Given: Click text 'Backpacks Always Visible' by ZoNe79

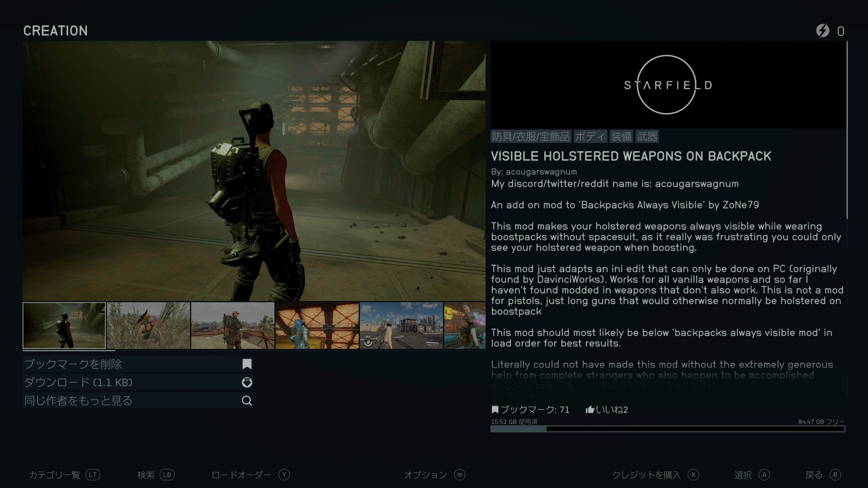Looking at the screenshot, I should (669, 205).
